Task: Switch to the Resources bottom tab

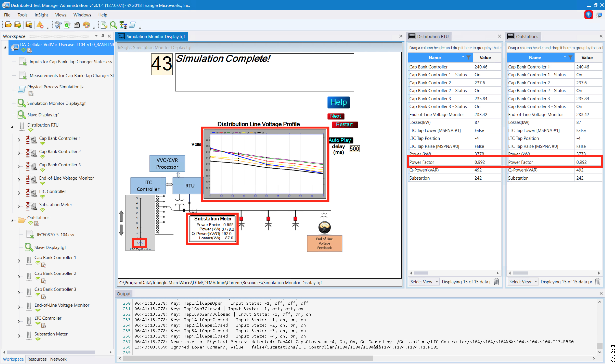Action: tap(37, 359)
